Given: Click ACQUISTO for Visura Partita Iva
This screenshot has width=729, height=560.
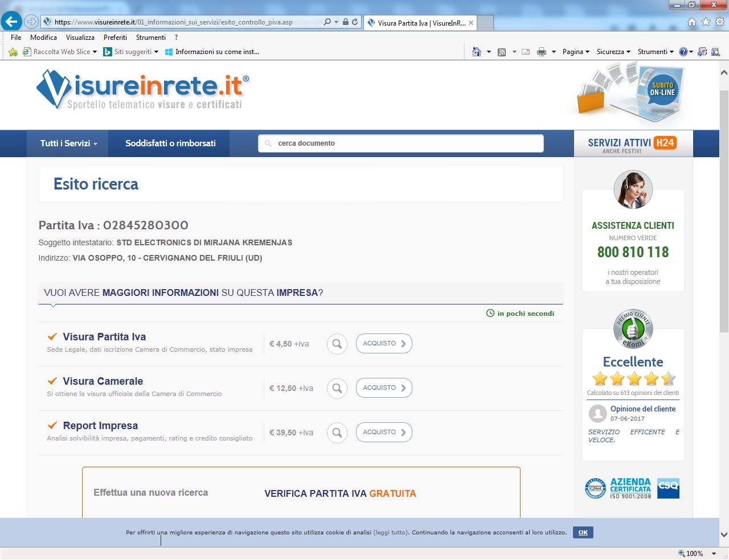Looking at the screenshot, I should pos(384,344).
